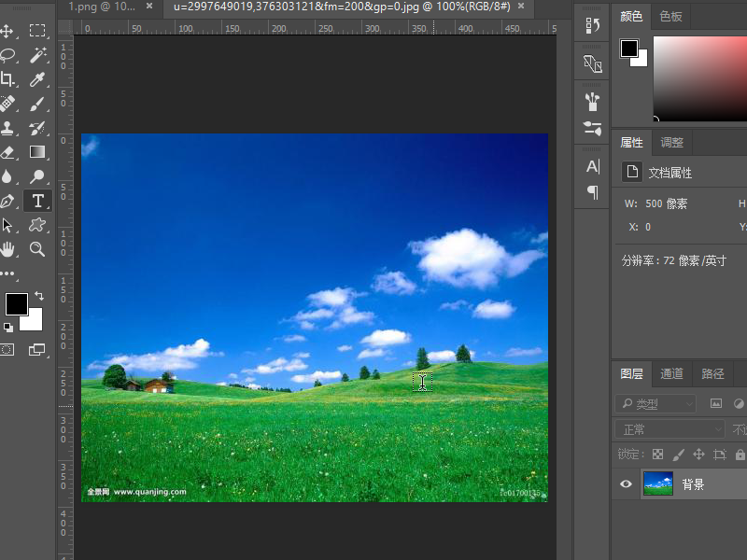
Task: Select the Custom Shape tool
Action: 37,225
